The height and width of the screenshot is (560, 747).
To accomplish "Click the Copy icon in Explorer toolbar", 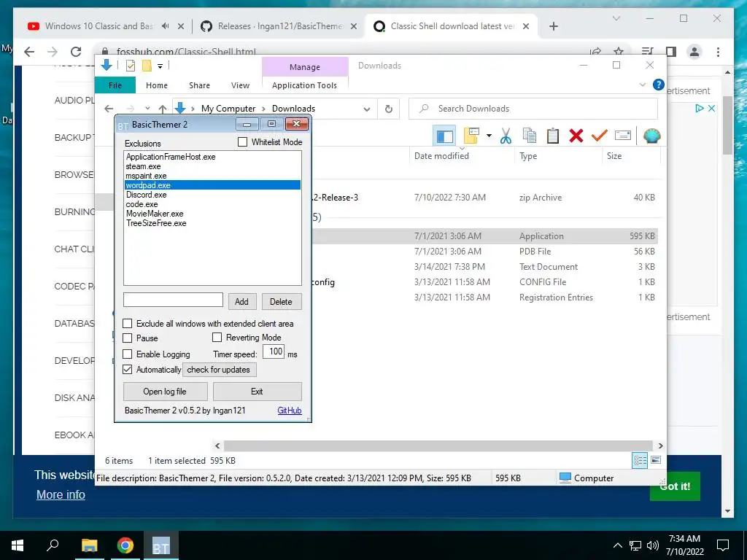I will click(x=530, y=136).
